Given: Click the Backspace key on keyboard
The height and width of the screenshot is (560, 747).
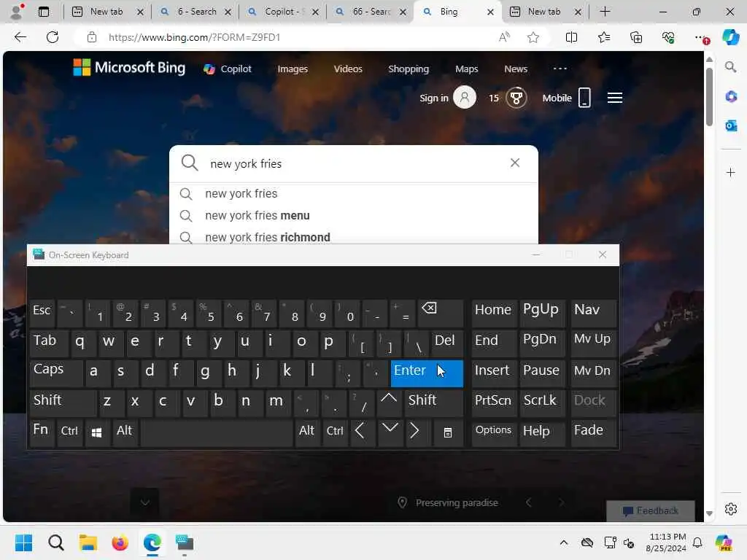Looking at the screenshot, I should 440,313.
